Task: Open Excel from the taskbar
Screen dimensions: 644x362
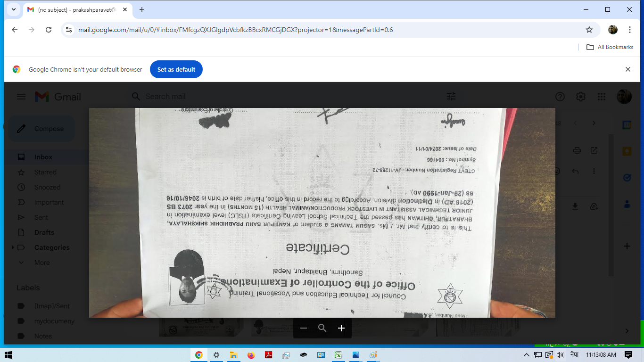Action: 338,355
